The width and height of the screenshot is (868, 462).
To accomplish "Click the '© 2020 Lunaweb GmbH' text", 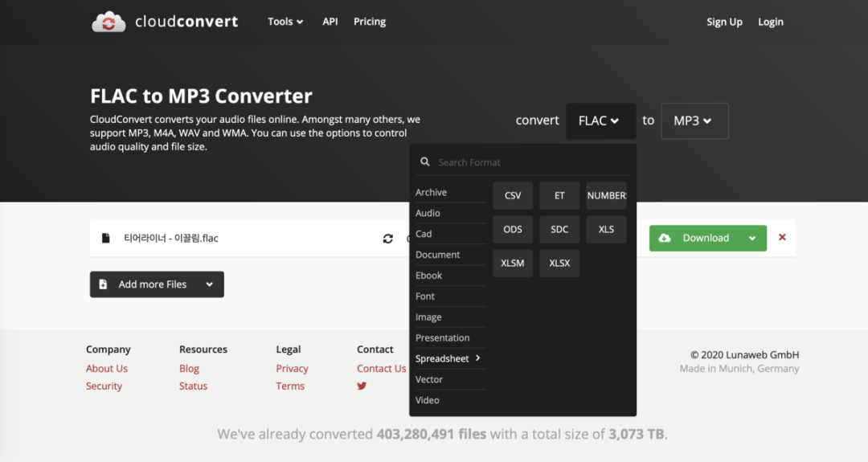I will tap(744, 354).
